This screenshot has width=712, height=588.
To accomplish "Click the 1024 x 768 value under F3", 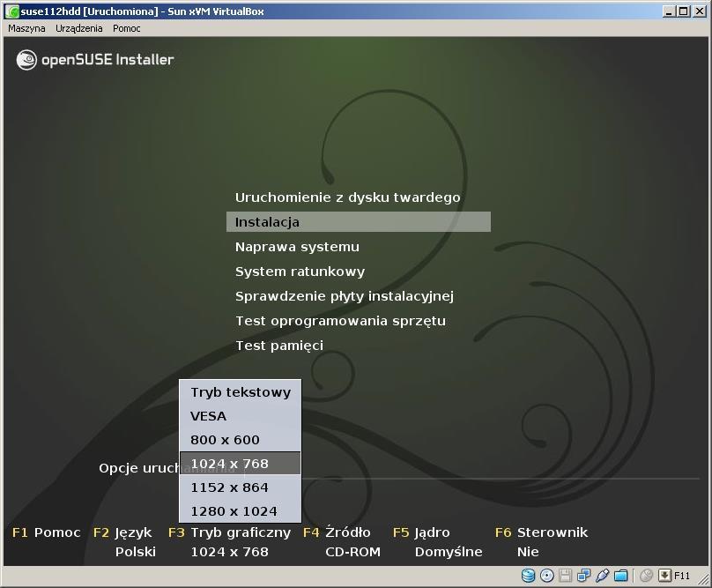I will click(x=229, y=552).
